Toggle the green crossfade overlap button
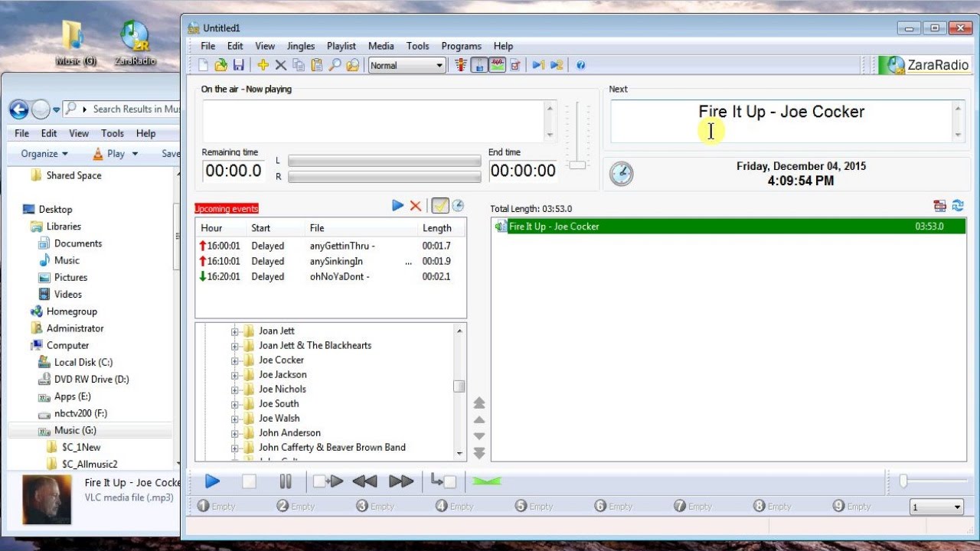Screen dimensions: 980x551 [x=485, y=481]
